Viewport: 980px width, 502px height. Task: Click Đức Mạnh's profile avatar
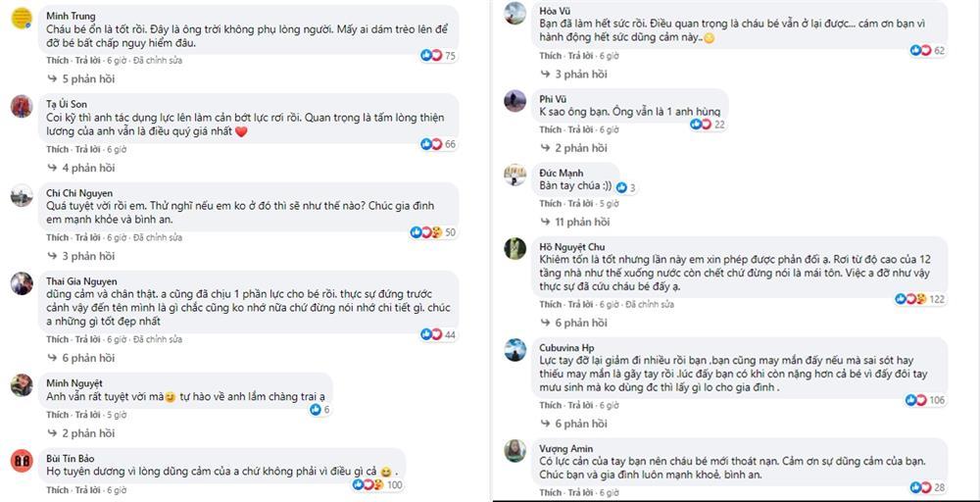tap(516, 175)
